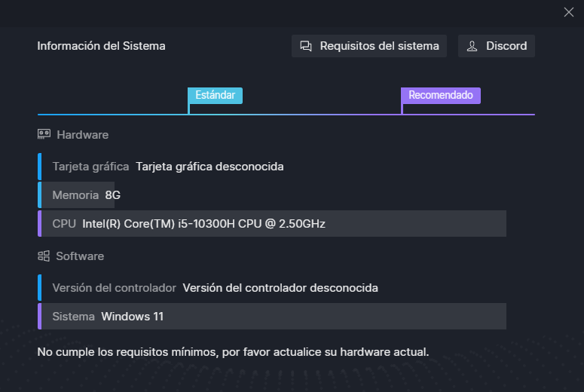The height and width of the screenshot is (392, 584).
Task: Select the Recomendado marker label
Action: [441, 96]
